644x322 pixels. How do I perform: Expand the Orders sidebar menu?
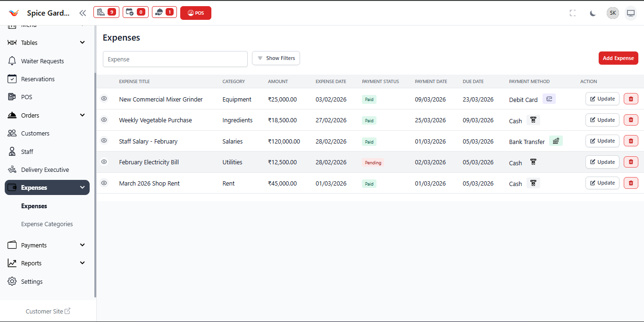(47, 115)
